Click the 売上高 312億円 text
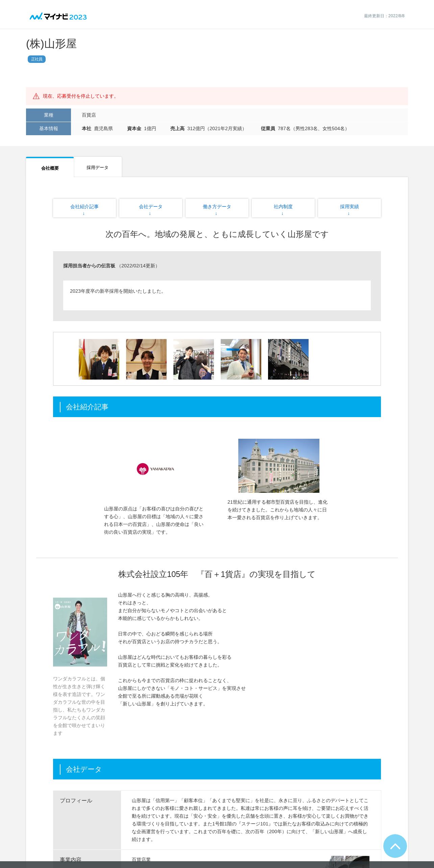 pyautogui.click(x=208, y=128)
